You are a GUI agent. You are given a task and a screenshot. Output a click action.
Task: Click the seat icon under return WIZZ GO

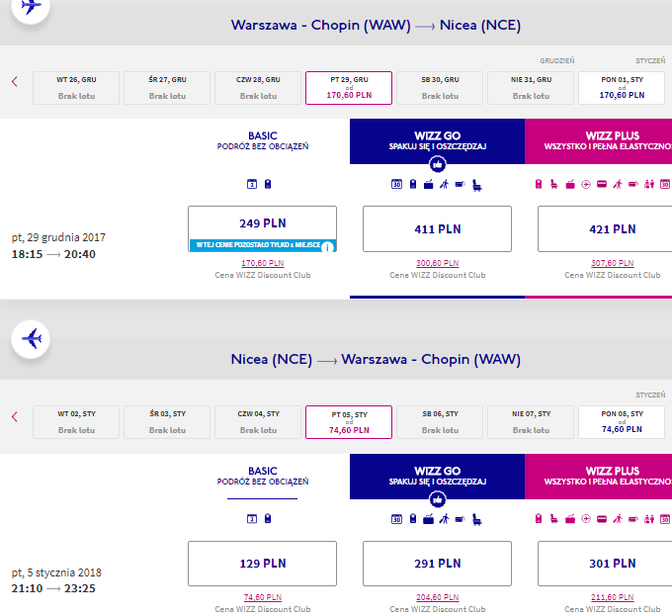pos(476,520)
